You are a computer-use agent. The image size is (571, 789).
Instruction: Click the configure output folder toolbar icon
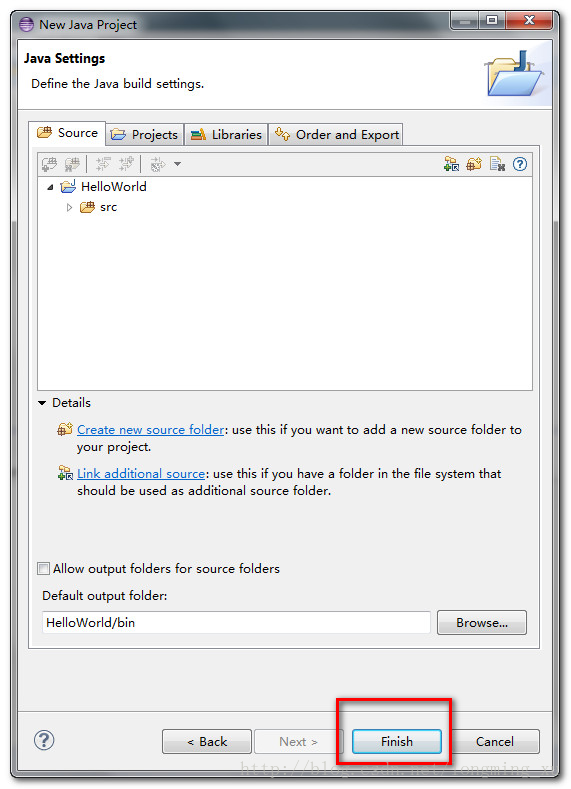158,164
